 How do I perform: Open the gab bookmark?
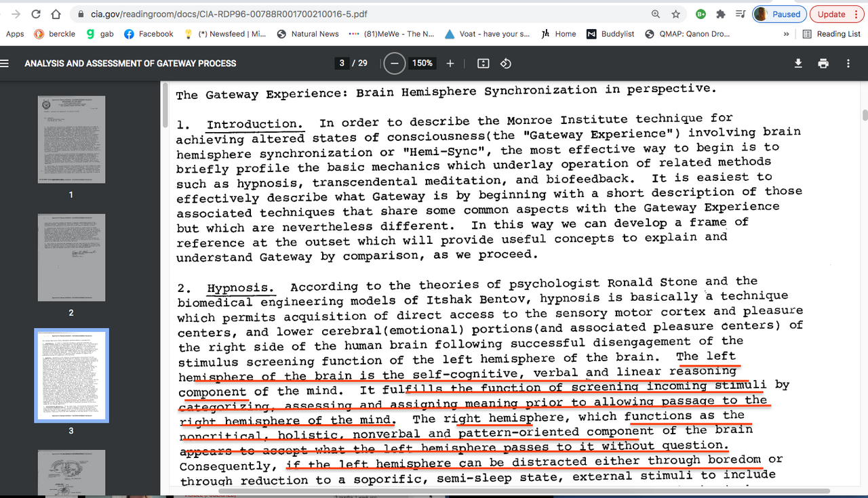(x=100, y=34)
